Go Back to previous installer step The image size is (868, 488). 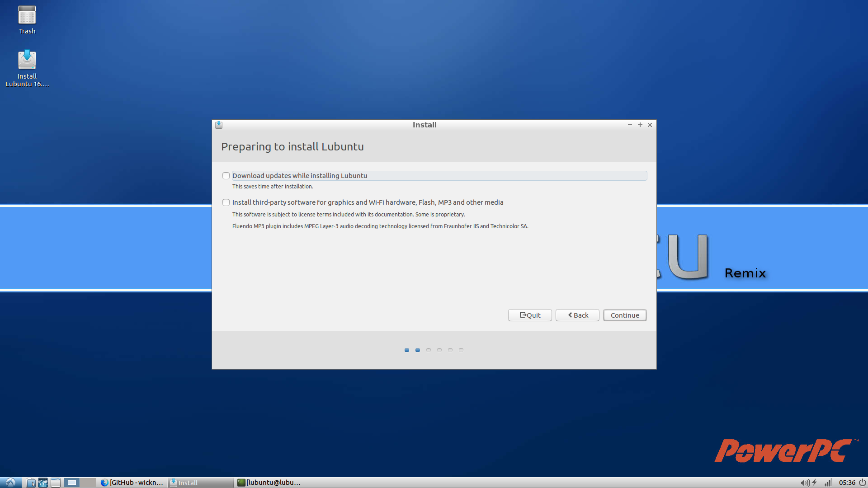(x=577, y=315)
